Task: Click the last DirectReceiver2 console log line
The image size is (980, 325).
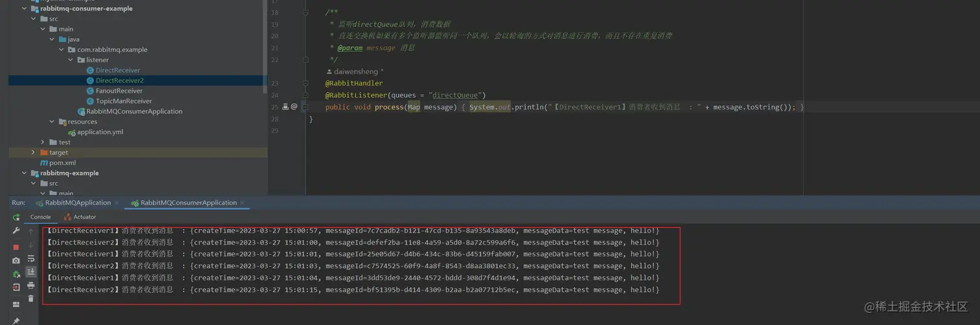Action: click(353, 290)
